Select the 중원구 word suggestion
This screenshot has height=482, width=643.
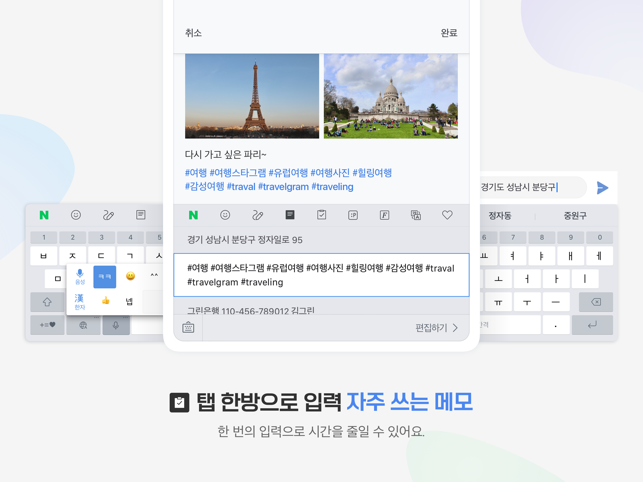coord(575,215)
